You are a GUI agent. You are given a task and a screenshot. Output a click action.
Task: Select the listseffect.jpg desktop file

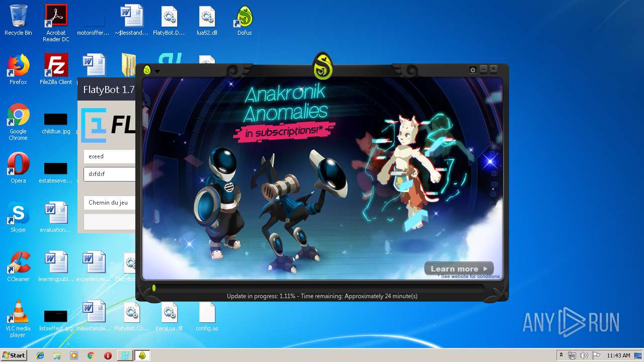click(56, 320)
